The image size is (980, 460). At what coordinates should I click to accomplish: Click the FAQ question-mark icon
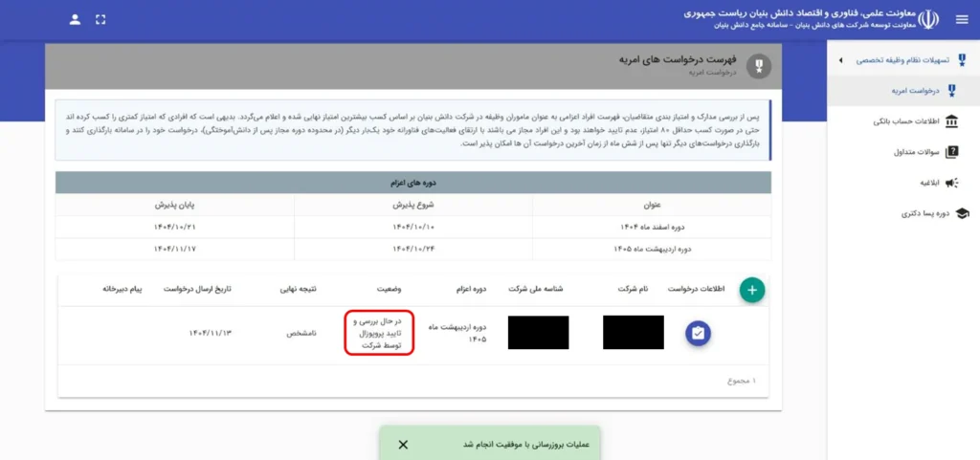[x=951, y=152]
